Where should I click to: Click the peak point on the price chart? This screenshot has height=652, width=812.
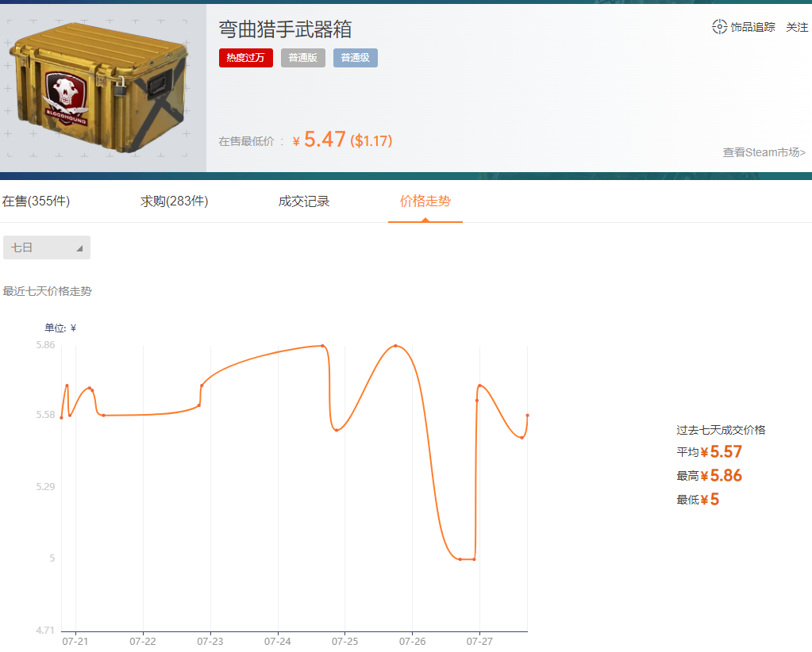point(395,345)
